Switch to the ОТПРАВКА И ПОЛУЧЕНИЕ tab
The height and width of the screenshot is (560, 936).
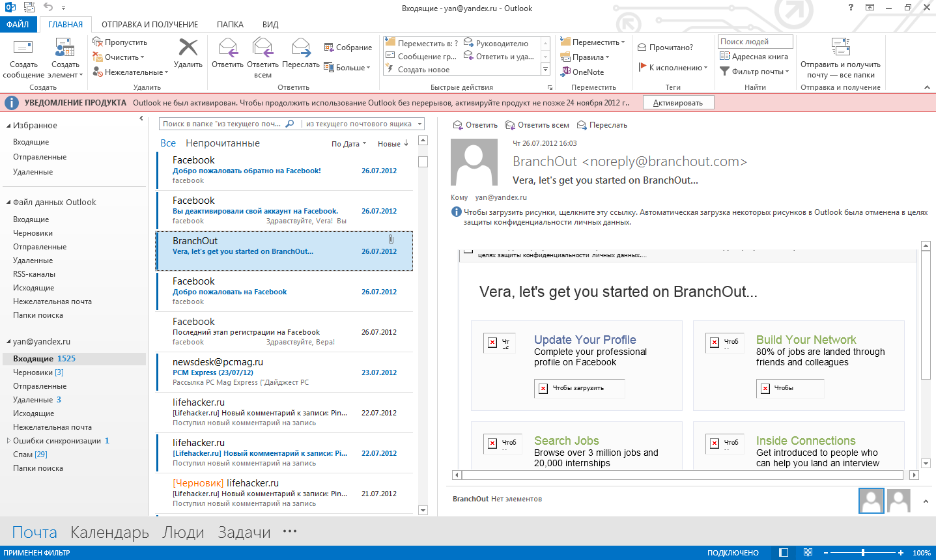150,25
